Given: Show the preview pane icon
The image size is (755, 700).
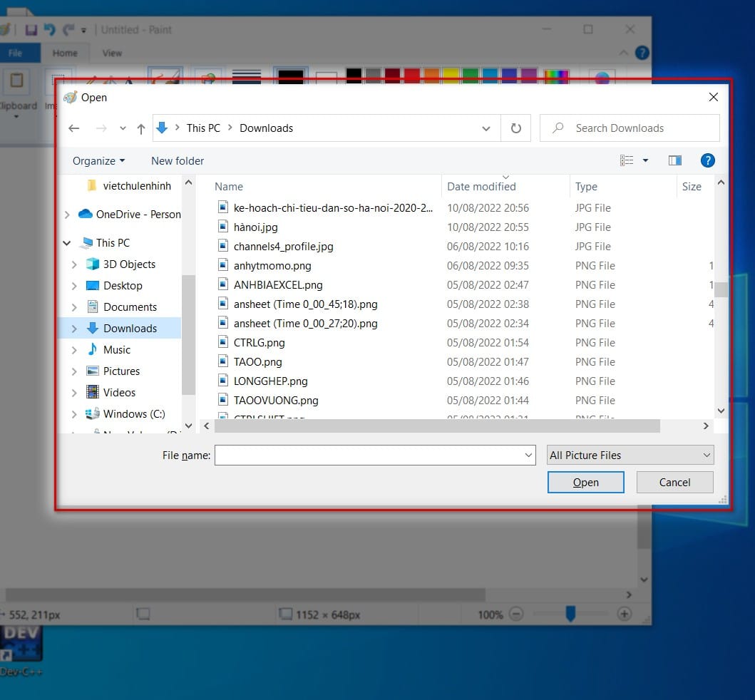Looking at the screenshot, I should tap(675, 160).
